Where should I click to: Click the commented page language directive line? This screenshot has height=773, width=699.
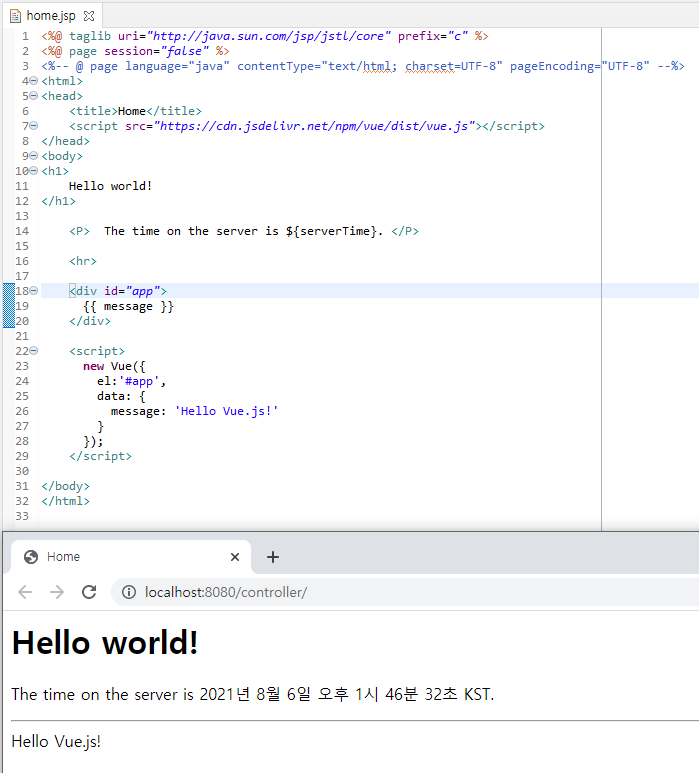coord(363,66)
